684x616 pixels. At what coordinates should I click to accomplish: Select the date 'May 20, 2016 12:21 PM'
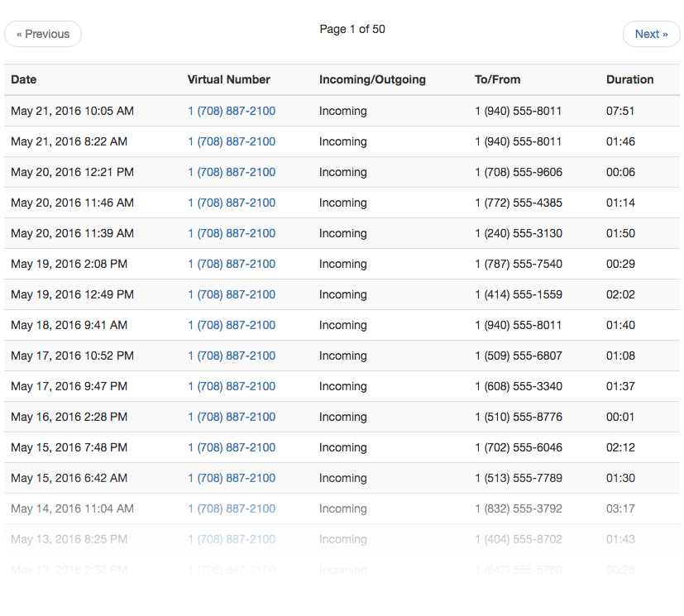click(73, 172)
